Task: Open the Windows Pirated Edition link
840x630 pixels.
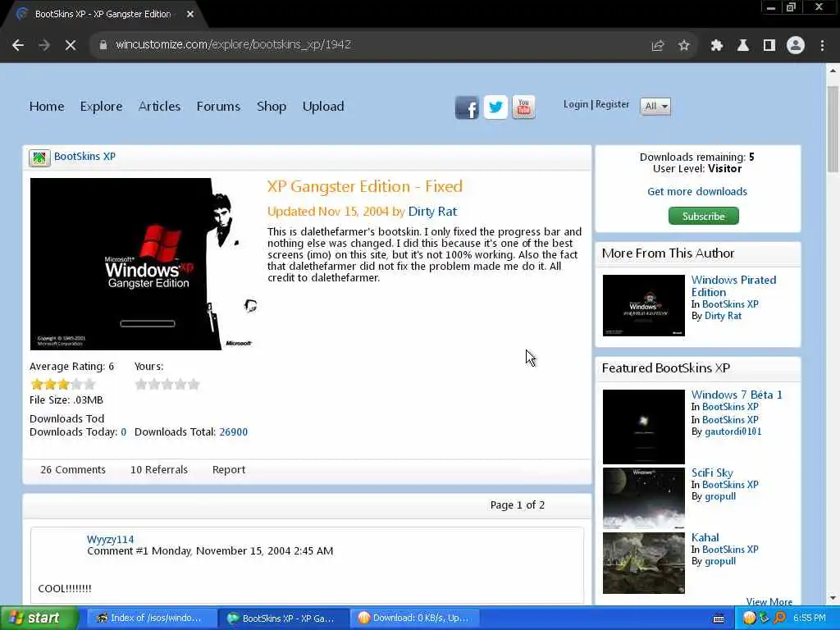Action: 733,286
